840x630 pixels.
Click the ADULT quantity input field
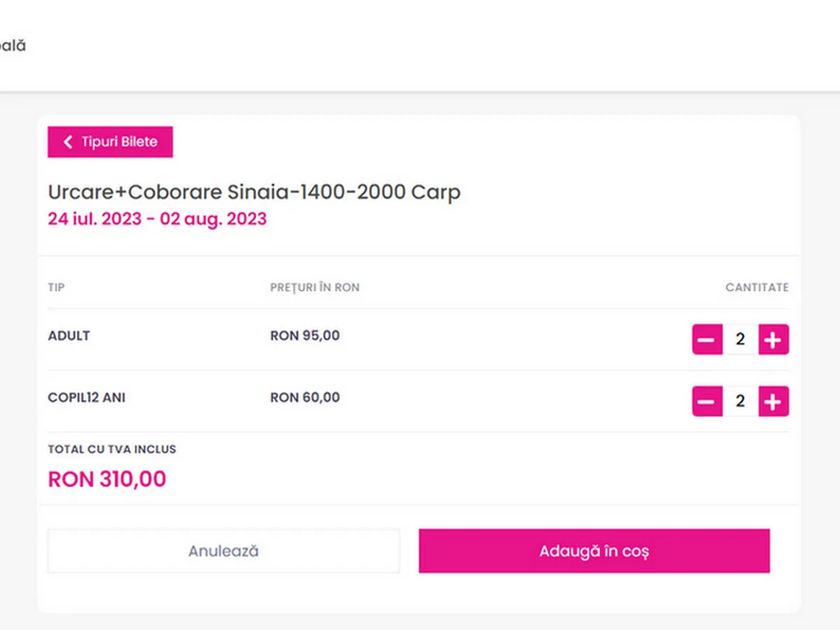(x=740, y=340)
